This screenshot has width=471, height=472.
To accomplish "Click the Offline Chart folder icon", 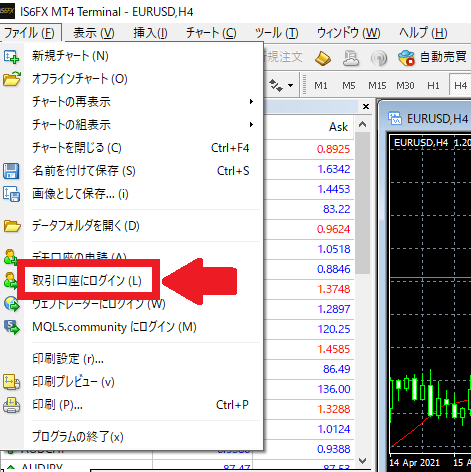I will 12,79.
